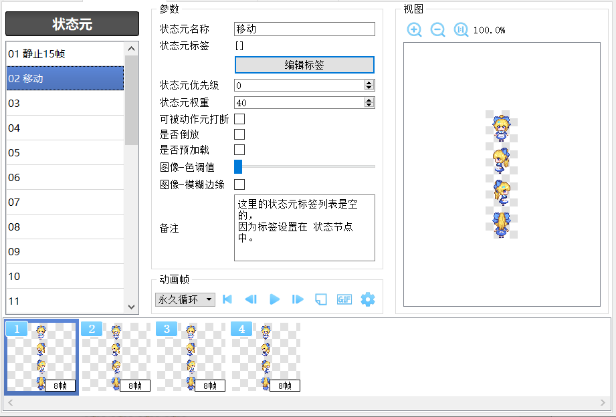
Task: Select list item 01 静止15帧
Action: [x=65, y=51]
